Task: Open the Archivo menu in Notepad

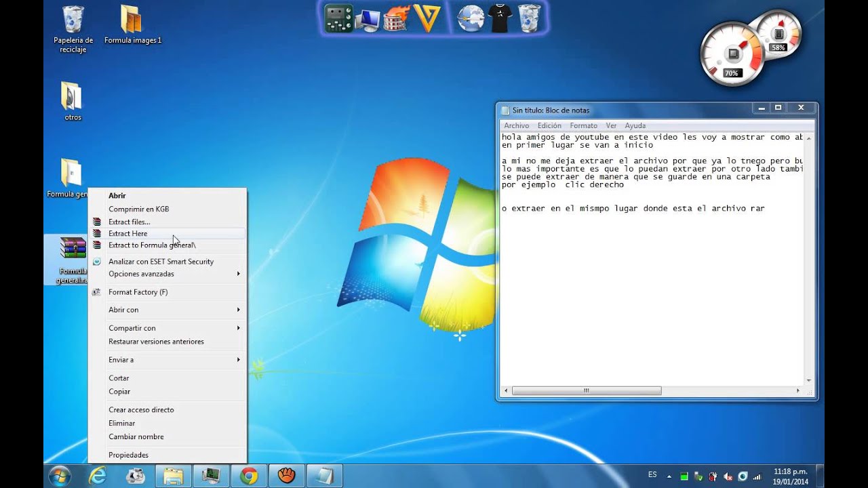Action: click(x=517, y=125)
